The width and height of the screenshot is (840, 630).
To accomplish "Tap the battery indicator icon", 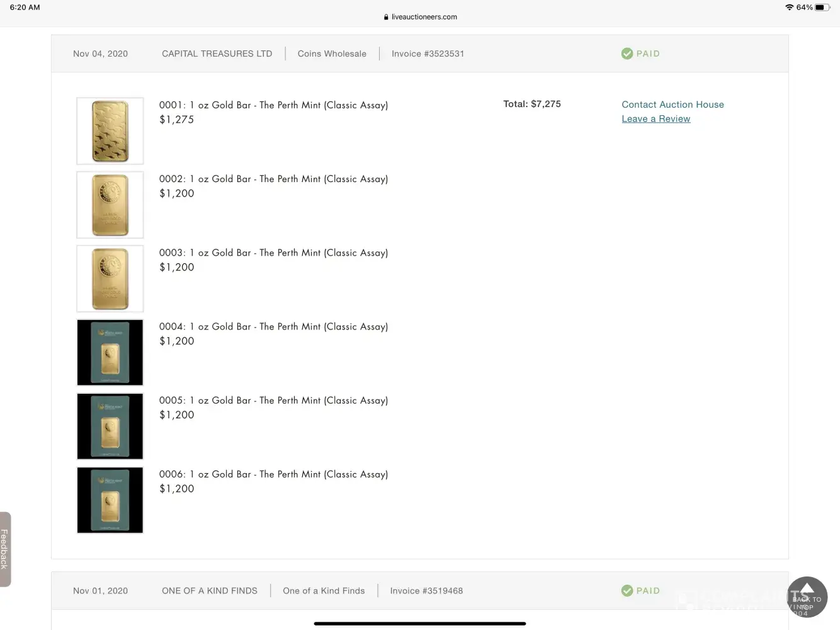I will [822, 8].
